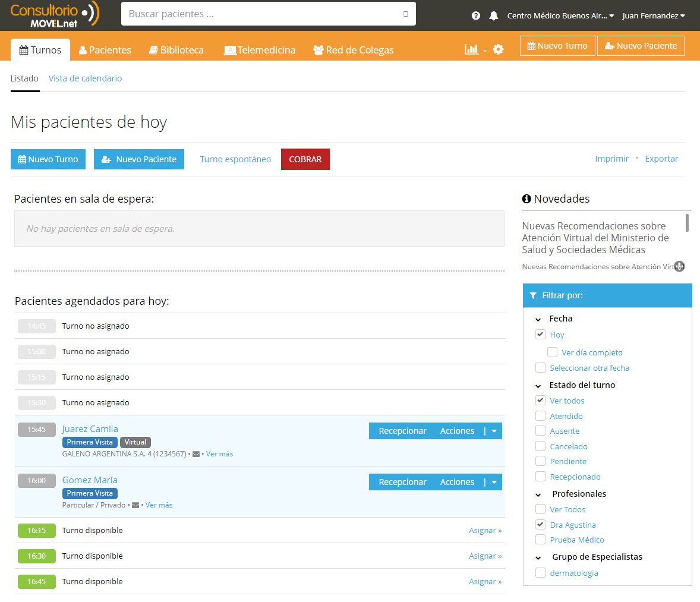The image size is (700, 602).
Task: Check the dermatologia group checkbox
Action: 540,572
